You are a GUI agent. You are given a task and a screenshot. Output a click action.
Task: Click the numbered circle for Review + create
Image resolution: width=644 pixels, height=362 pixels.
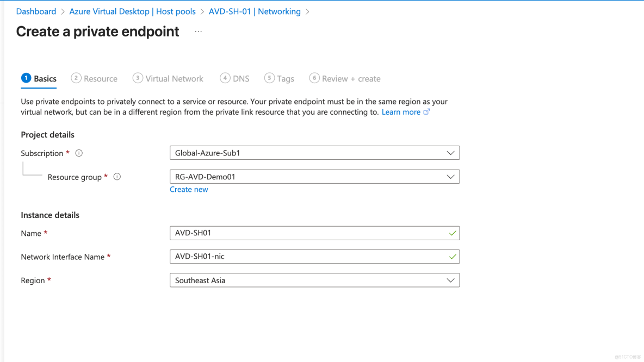[314, 78]
